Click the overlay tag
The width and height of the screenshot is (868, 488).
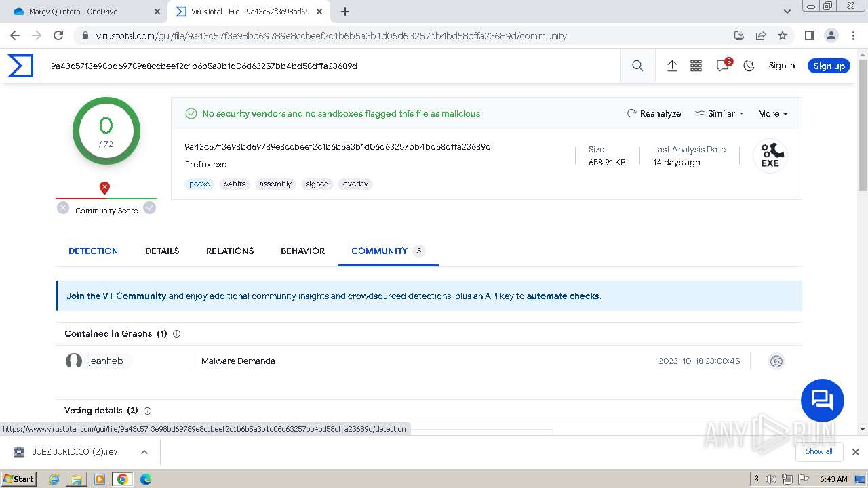click(x=355, y=184)
